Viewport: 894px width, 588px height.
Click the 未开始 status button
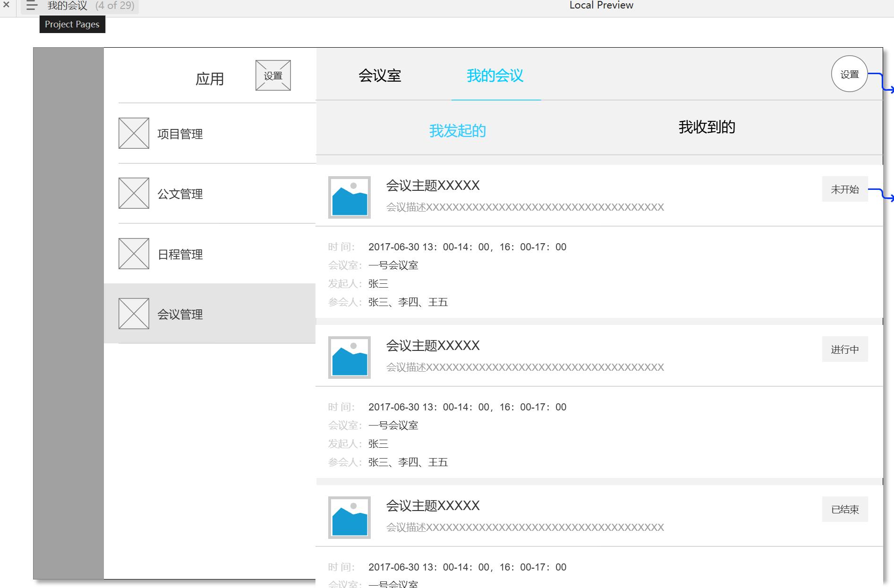(845, 189)
